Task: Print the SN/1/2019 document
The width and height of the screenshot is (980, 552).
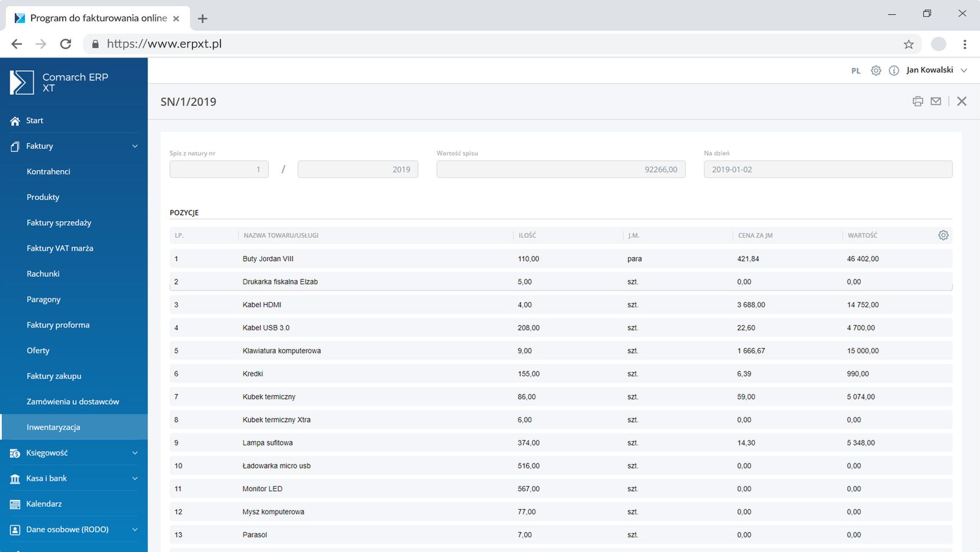Action: pos(917,102)
